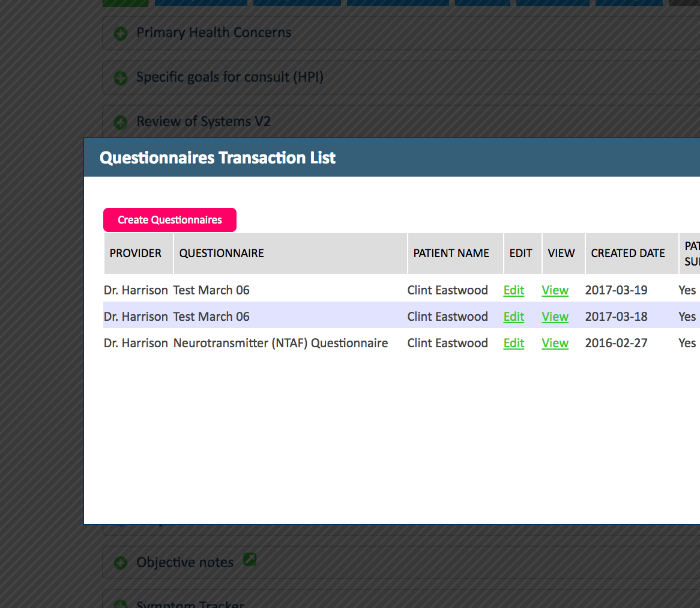Edit the Neurotransmitter (NTAF) Questionnaire entry

[513, 343]
